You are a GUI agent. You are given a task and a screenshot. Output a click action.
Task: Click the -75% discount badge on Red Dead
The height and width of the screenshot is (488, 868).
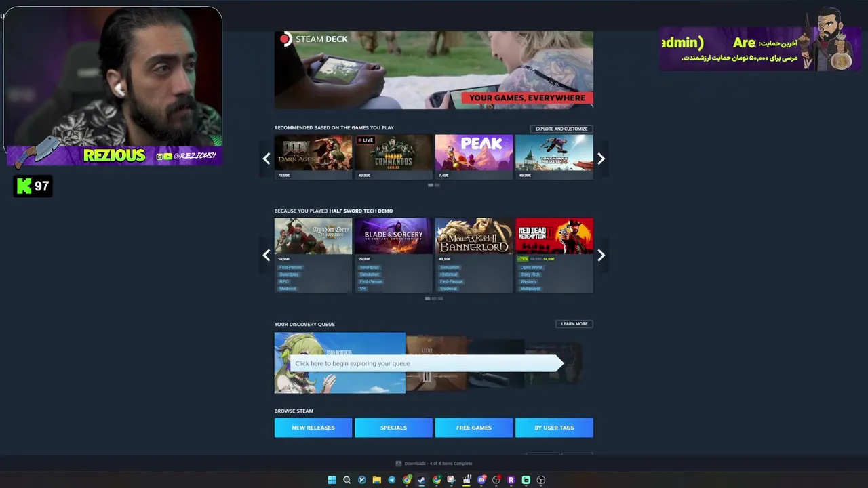(523, 259)
